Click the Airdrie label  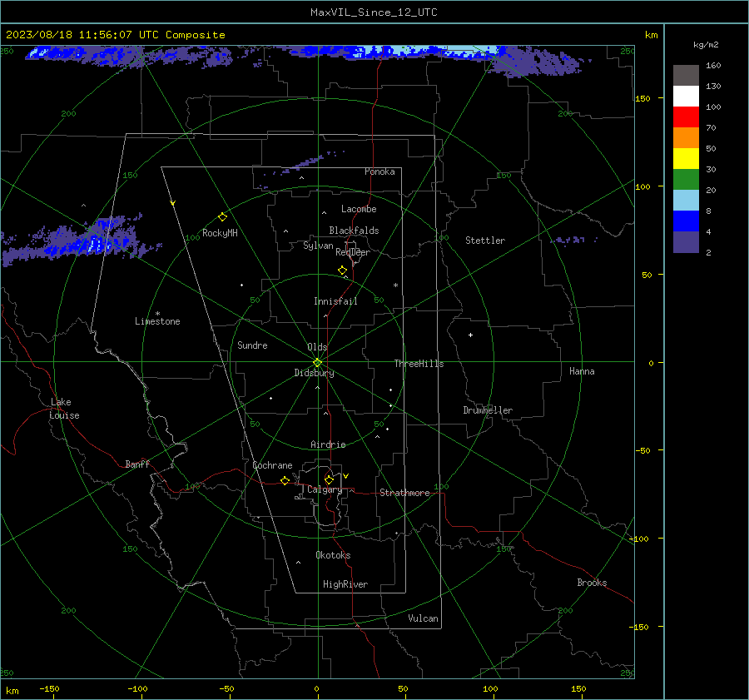(328, 444)
